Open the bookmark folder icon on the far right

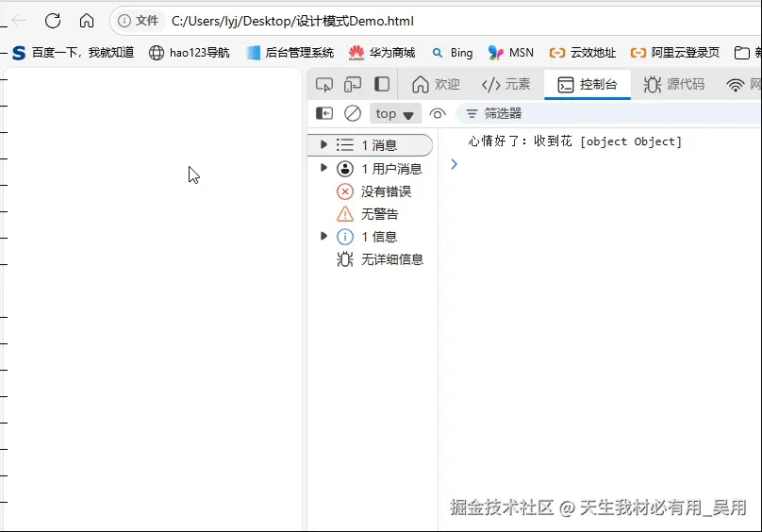[741, 53]
